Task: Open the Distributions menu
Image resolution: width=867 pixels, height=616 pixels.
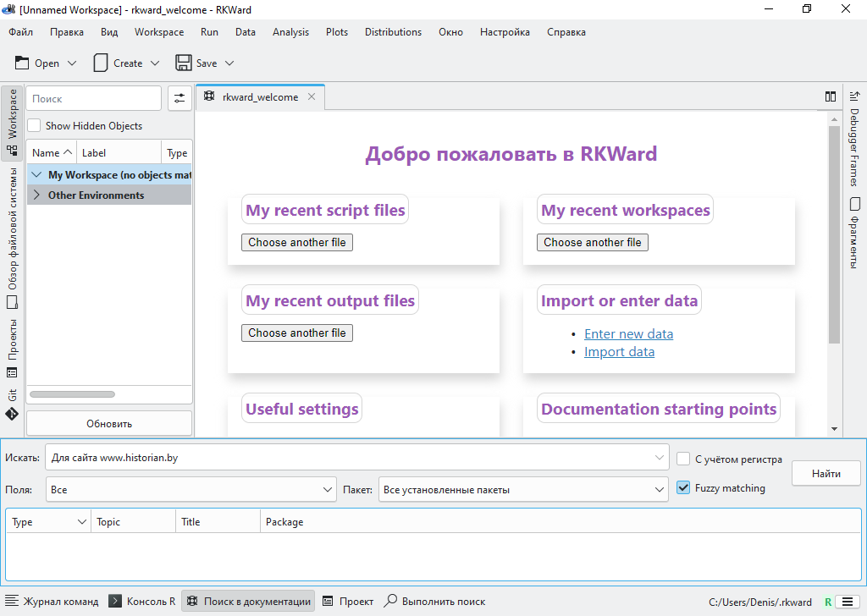Action: tap(393, 32)
